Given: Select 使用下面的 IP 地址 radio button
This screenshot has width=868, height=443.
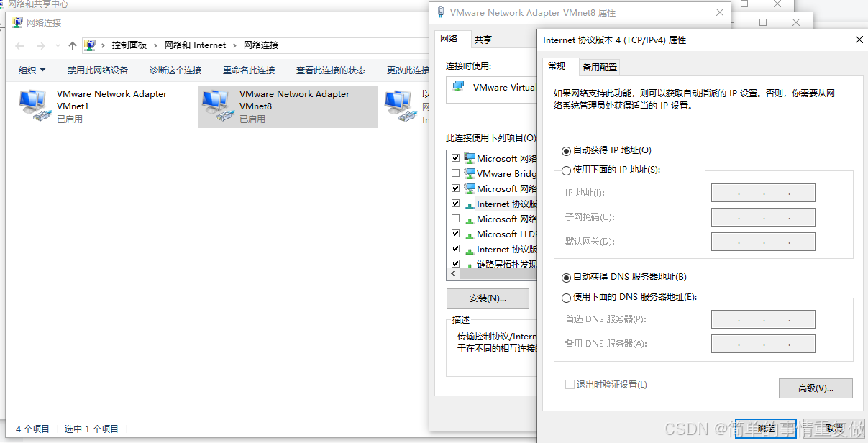Looking at the screenshot, I should [567, 171].
